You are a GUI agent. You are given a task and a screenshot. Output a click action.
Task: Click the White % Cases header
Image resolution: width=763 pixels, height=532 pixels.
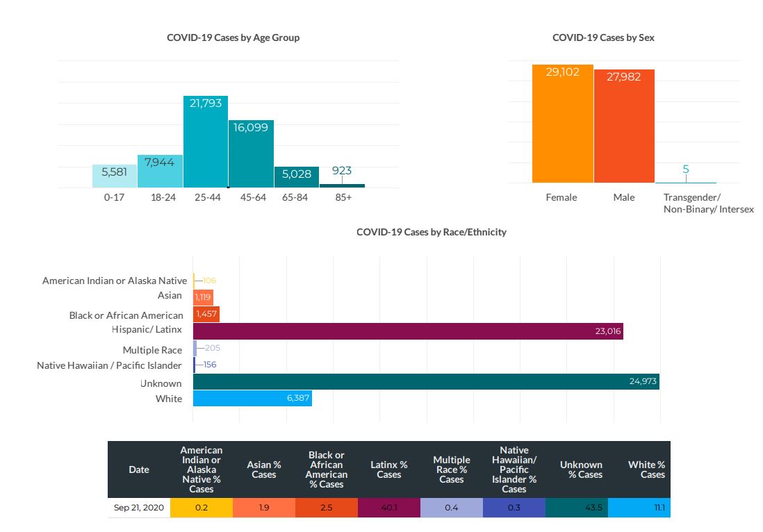(646, 469)
